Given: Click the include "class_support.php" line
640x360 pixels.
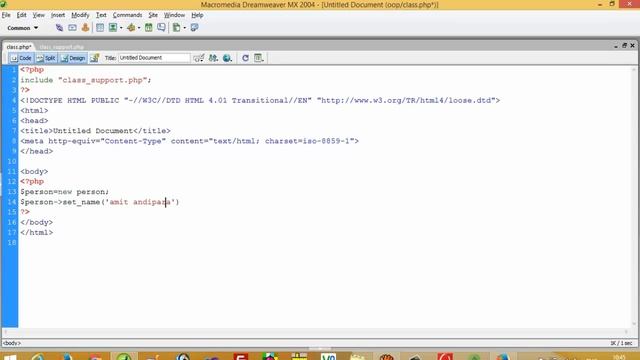Looking at the screenshot, I should click(86, 80).
